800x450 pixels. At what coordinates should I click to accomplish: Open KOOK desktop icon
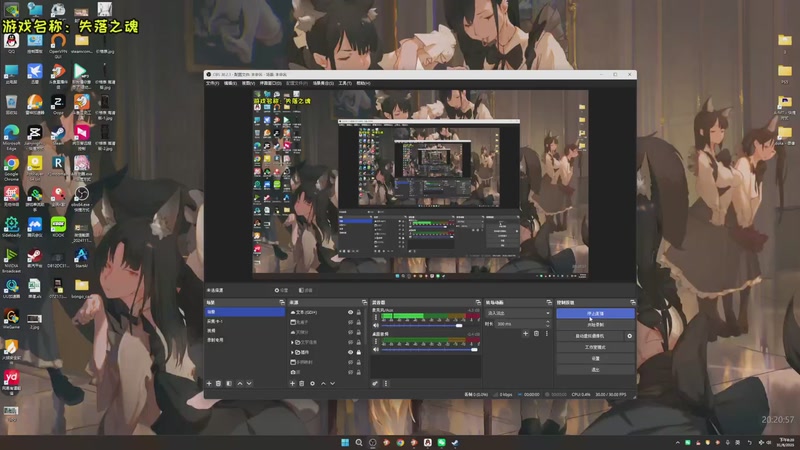click(x=58, y=227)
